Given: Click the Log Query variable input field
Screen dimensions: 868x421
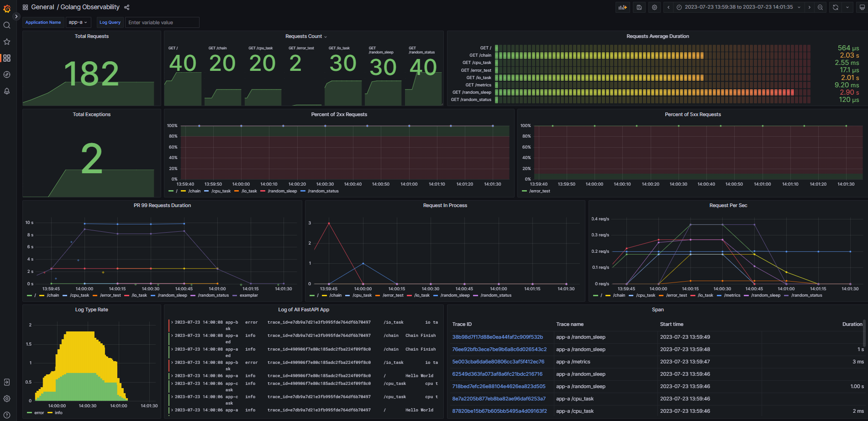Looking at the screenshot, I should [162, 22].
